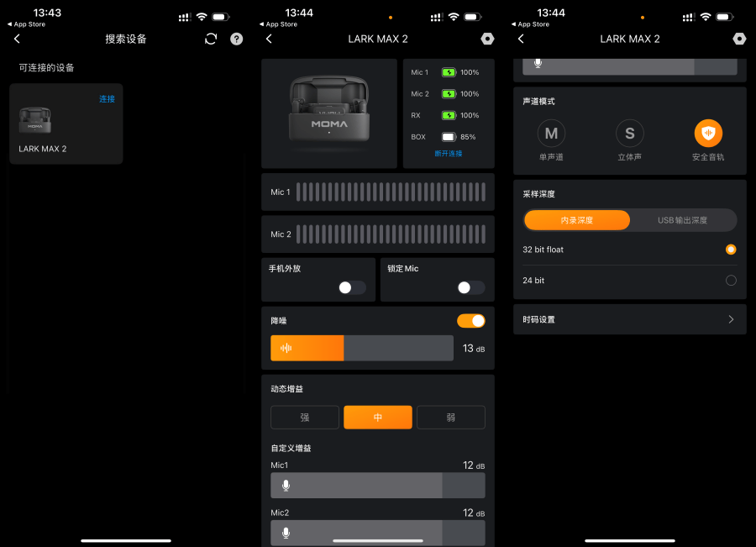Tap the Wi-Fi status icon on the left screen
Screen dimensions: 756x547
click(x=202, y=18)
